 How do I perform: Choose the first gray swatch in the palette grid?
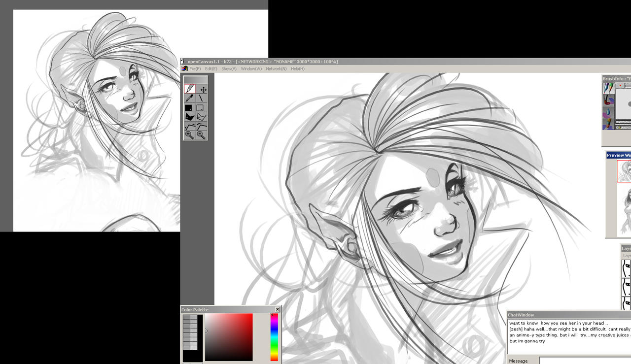(187, 317)
